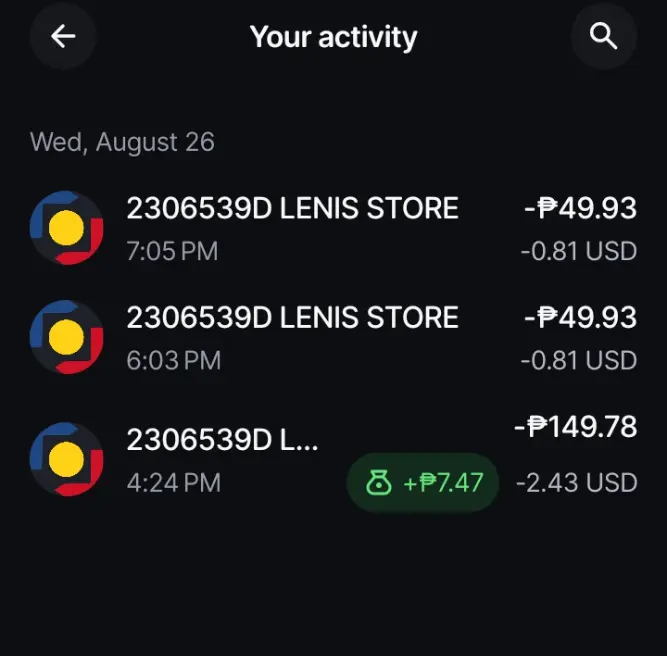This screenshot has height=656, width=667.
Task: Select the -₱149.78 amount
Action: 576,427
